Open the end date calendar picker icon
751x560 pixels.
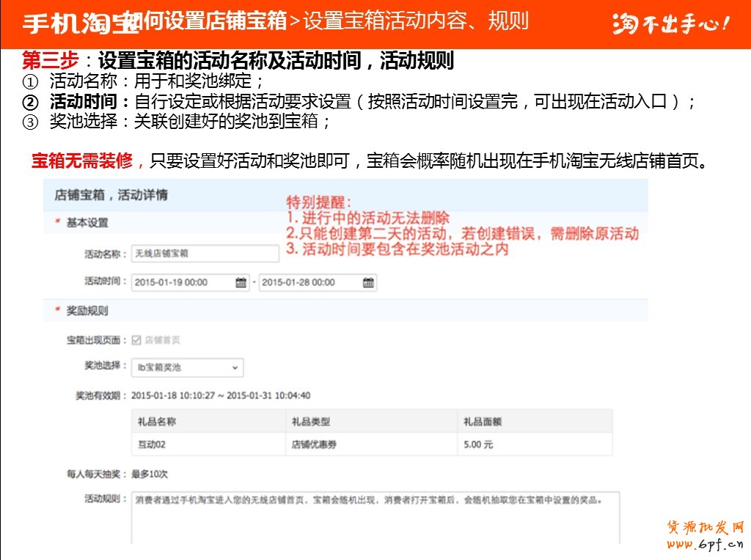pyautogui.click(x=368, y=283)
